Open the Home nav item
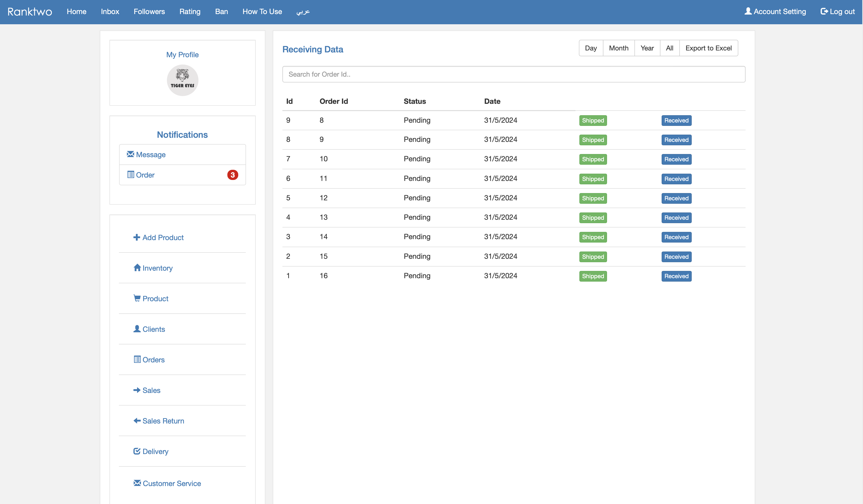The image size is (863, 504). click(x=76, y=12)
